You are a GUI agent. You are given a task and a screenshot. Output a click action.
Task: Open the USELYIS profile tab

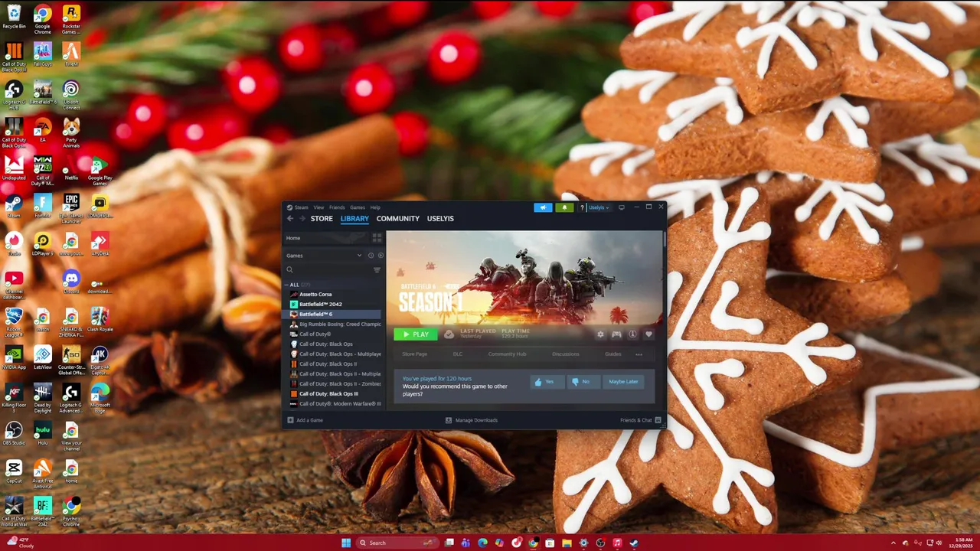pyautogui.click(x=440, y=219)
